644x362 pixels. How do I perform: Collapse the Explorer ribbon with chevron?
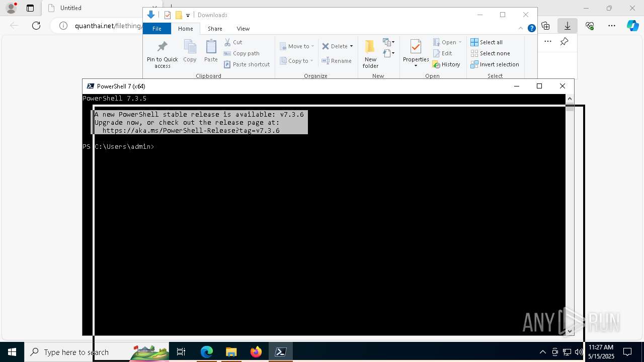pyautogui.click(x=521, y=28)
